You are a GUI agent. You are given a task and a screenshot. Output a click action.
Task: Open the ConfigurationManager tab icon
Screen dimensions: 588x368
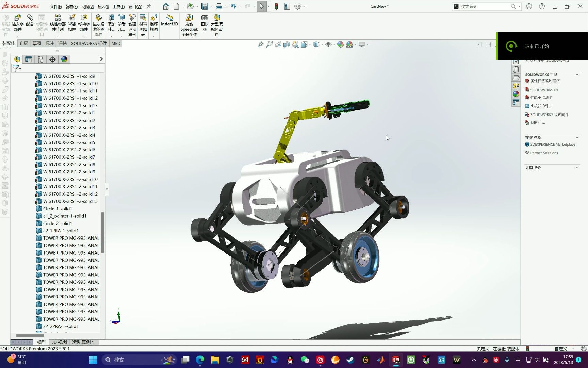(40, 59)
